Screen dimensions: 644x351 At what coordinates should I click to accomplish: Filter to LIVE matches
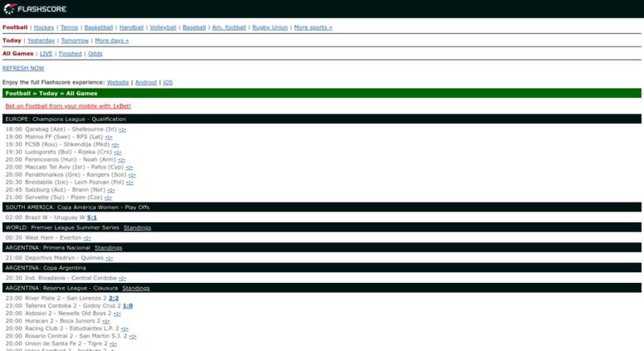(x=46, y=54)
